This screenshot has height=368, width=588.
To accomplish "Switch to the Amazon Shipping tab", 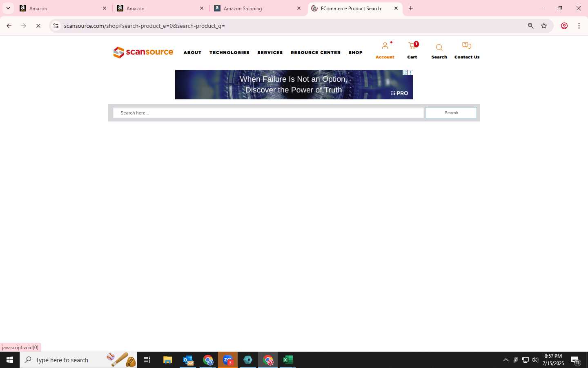I will 258,8.
